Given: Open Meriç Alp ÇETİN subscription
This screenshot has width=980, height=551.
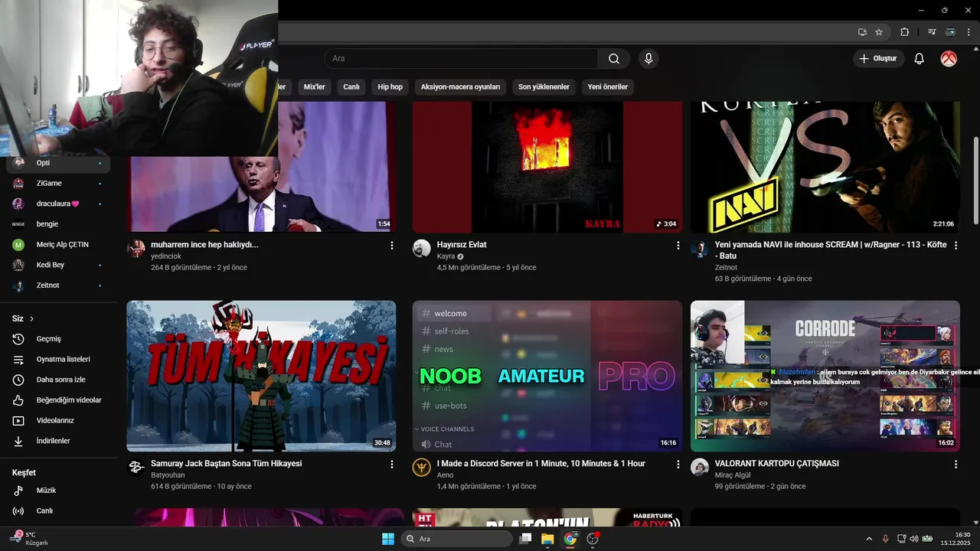Looking at the screenshot, I should click(58, 245).
